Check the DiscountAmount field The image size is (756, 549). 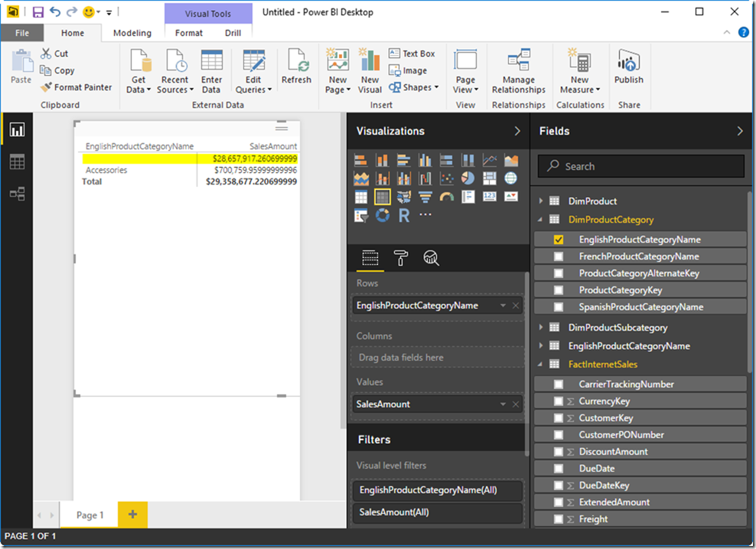[x=559, y=452]
